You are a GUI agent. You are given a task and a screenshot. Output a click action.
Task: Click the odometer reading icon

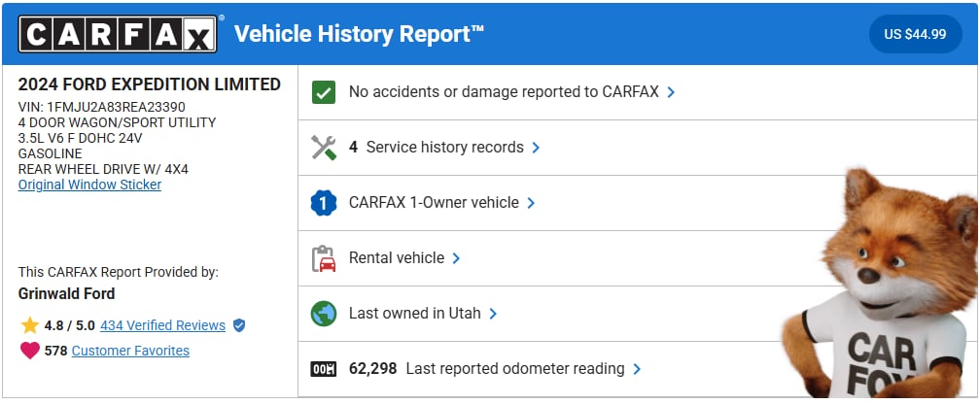[x=324, y=369]
